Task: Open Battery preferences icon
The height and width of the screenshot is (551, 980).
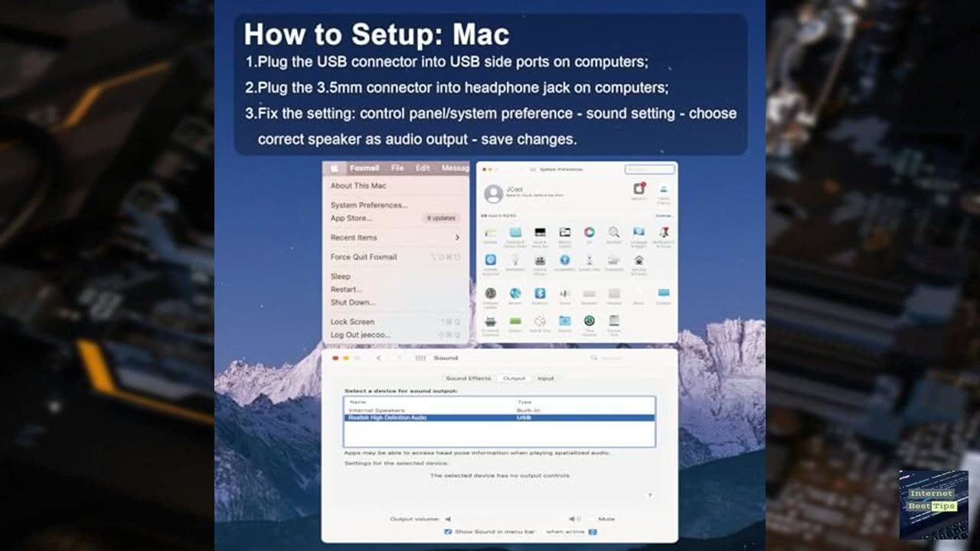Action: (x=515, y=321)
